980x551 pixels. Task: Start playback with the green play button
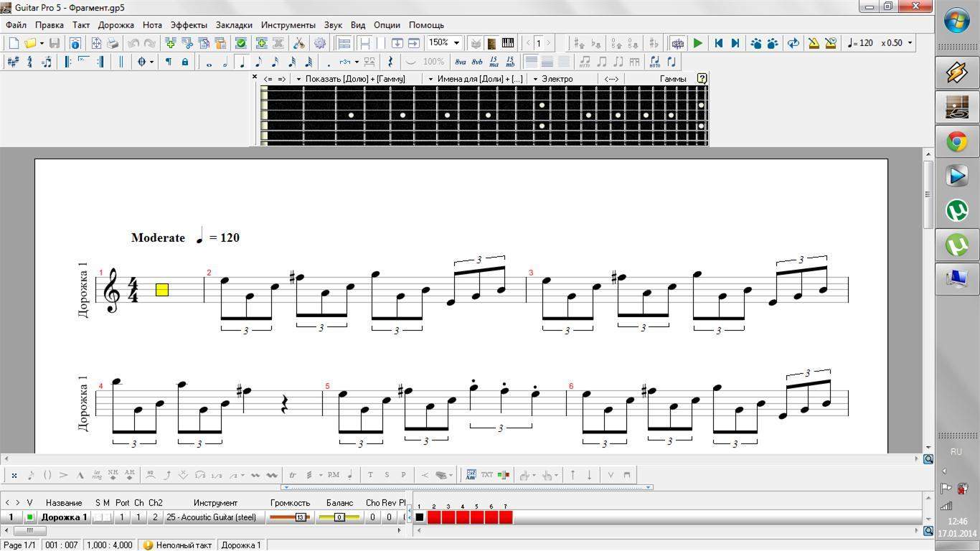pyautogui.click(x=697, y=43)
